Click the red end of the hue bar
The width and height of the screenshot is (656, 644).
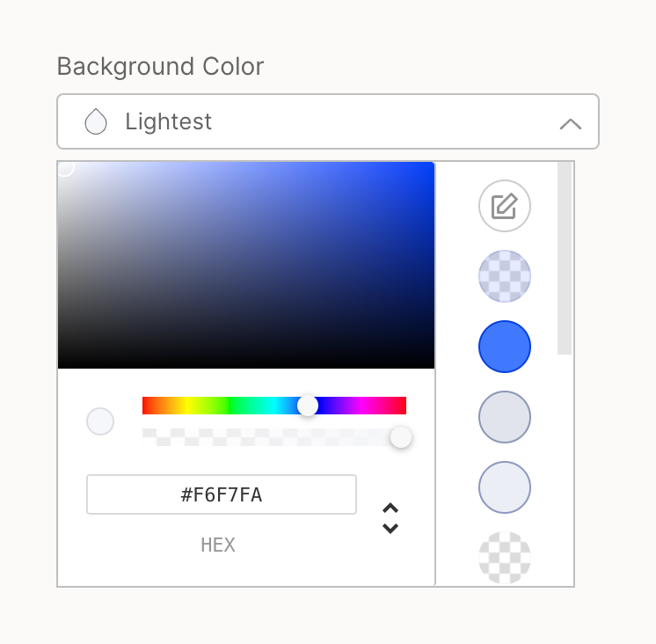click(148, 406)
